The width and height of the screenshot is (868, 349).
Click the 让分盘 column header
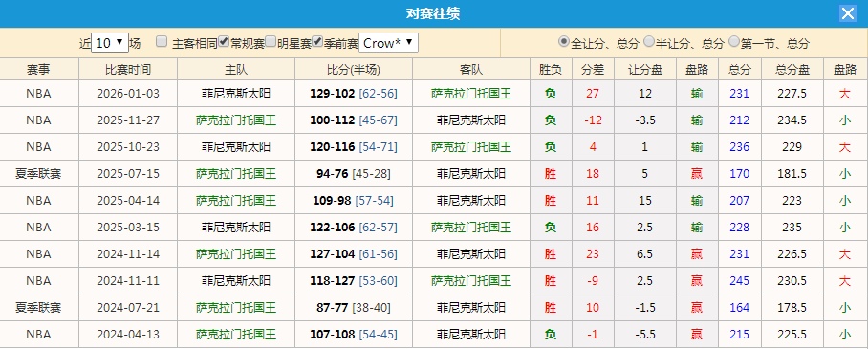pos(645,70)
